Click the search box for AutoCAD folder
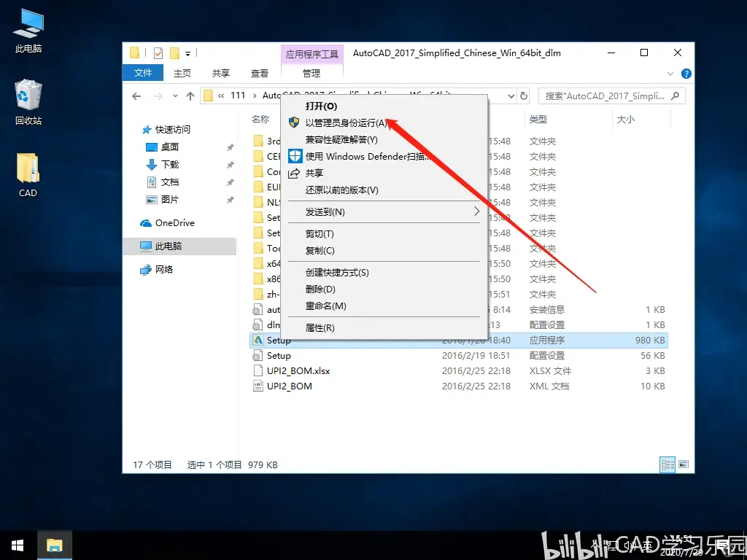Viewport: 747px width, 560px height. (x=612, y=96)
